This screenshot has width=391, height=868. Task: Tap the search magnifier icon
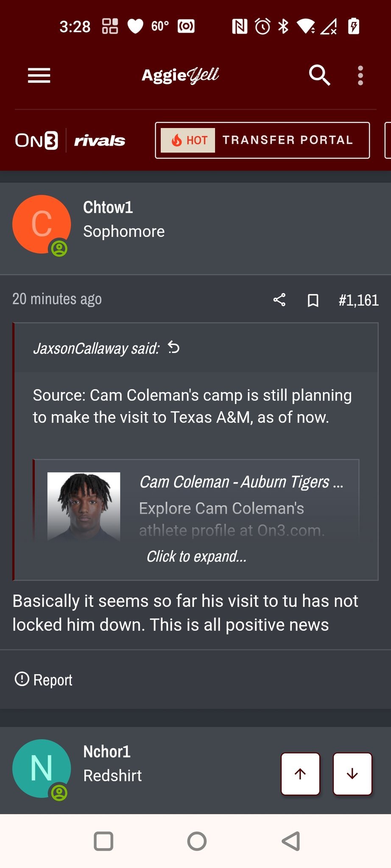pos(319,75)
